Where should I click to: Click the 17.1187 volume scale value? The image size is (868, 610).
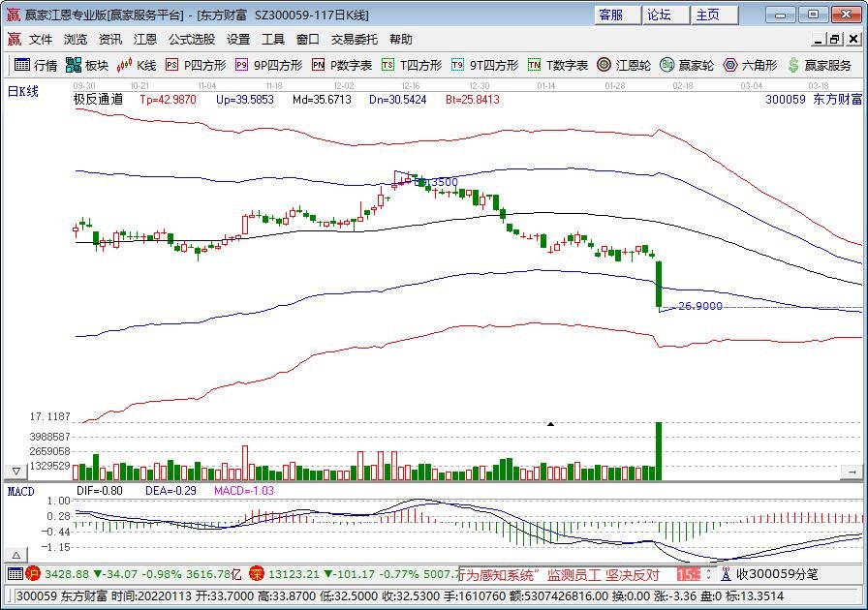click(49, 416)
